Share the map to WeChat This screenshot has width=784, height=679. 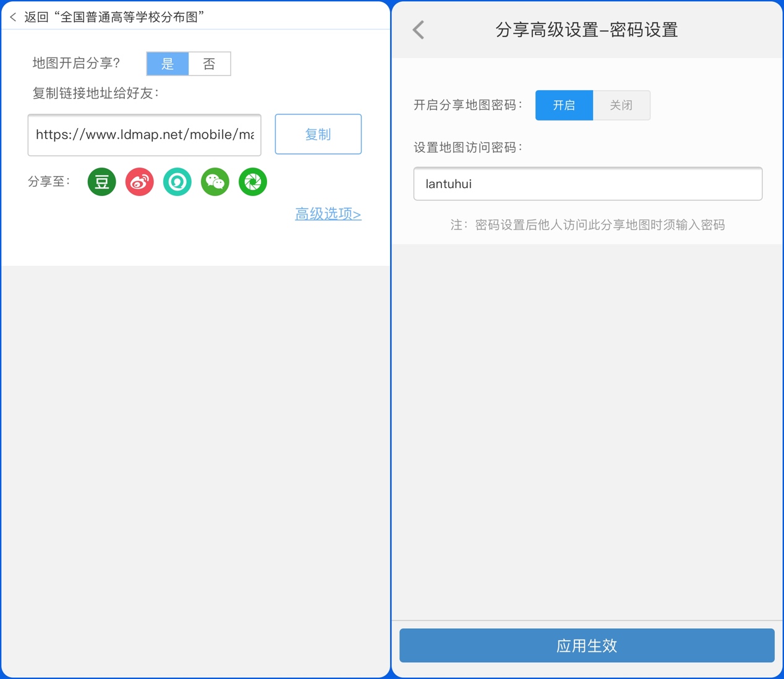coord(215,182)
